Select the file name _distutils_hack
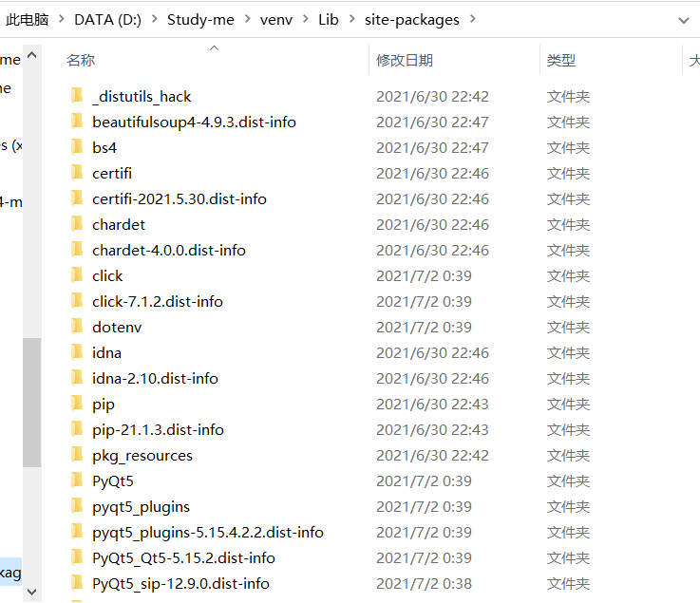Screen dimensions: 700x603 click(x=142, y=97)
